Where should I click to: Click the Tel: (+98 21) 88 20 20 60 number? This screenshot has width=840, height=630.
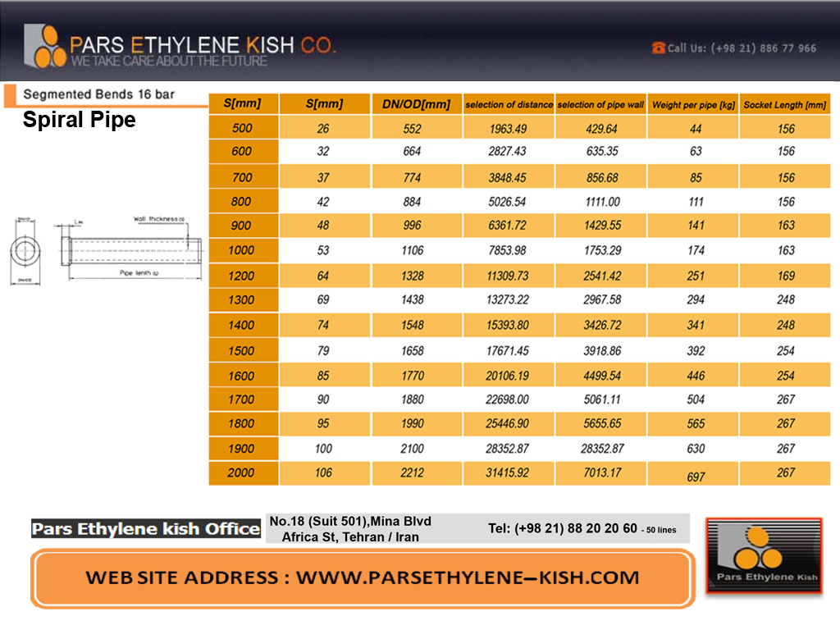(563, 529)
